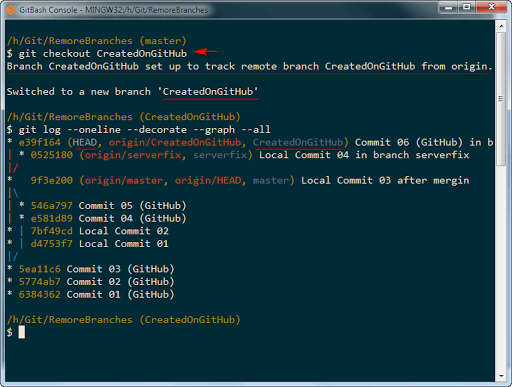Image resolution: width=512 pixels, height=387 pixels.
Task: Click commit hash 9f3e200
Action: click(x=52, y=180)
